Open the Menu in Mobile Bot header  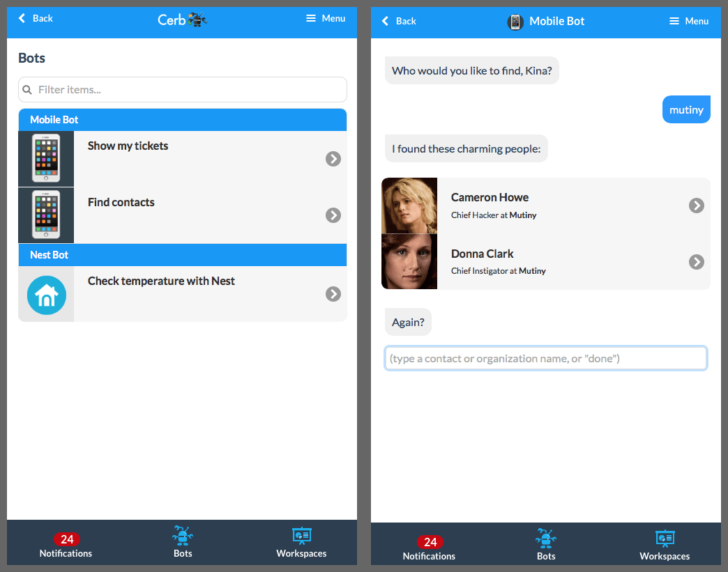point(689,22)
